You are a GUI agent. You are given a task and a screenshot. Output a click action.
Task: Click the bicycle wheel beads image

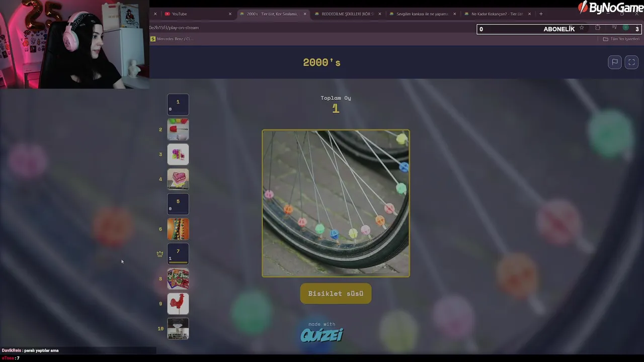[x=336, y=203]
